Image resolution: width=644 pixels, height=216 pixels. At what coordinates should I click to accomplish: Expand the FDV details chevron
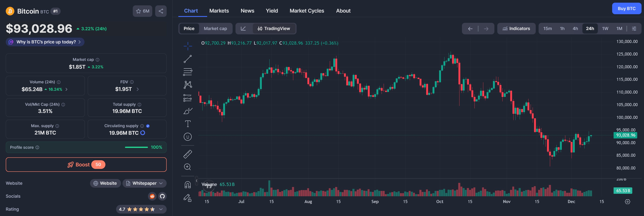coord(137,89)
